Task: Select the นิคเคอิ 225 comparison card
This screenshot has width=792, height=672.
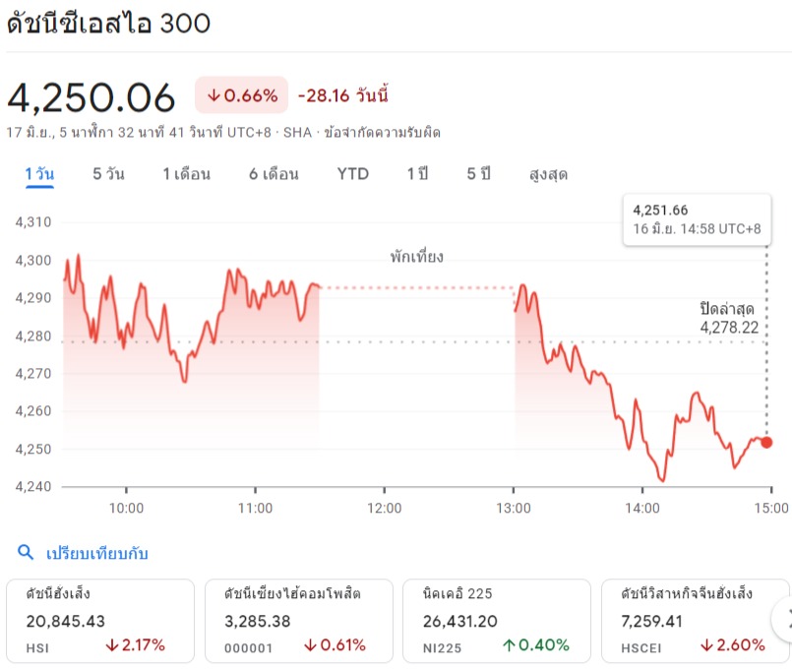Action: pos(497,620)
